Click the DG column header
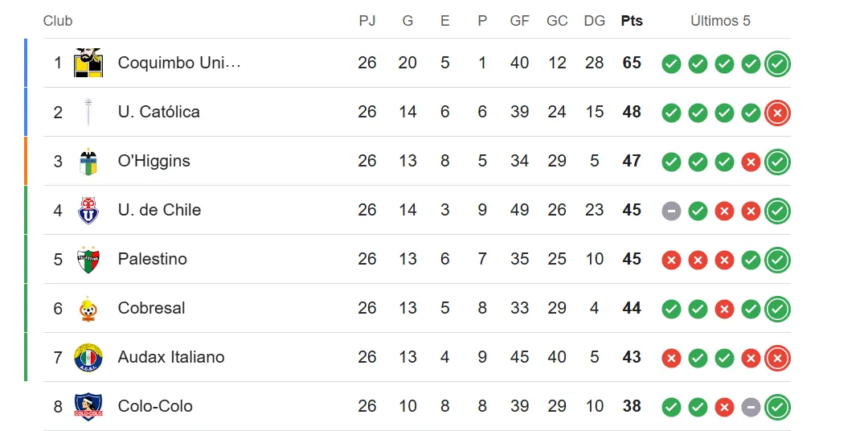The width and height of the screenshot is (868, 431). (595, 21)
